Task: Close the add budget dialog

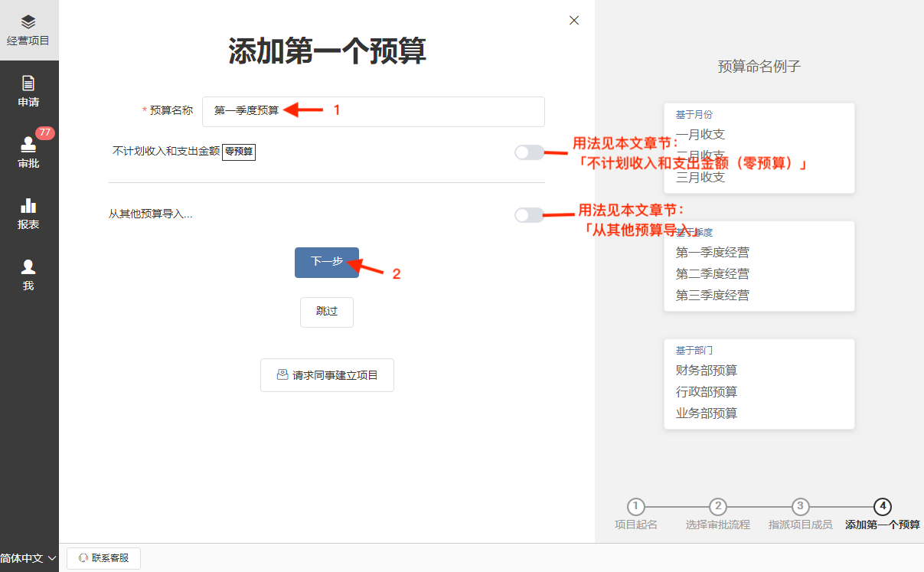Action: [574, 21]
